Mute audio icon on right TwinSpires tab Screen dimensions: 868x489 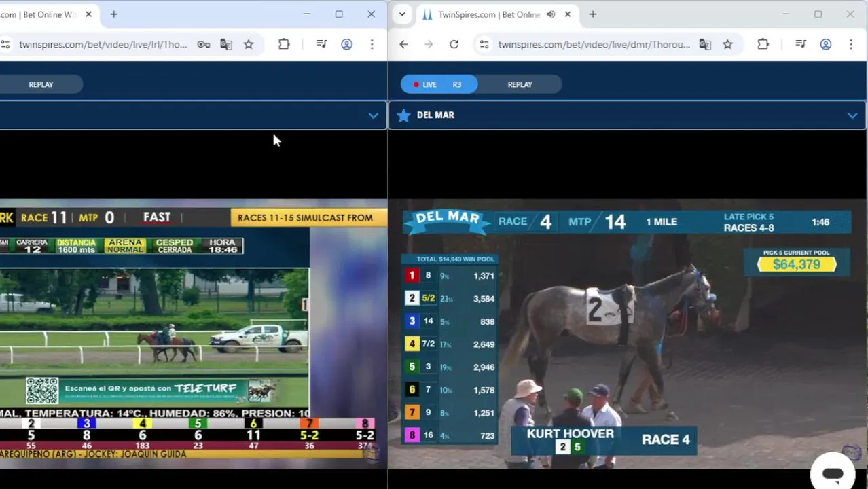click(551, 14)
